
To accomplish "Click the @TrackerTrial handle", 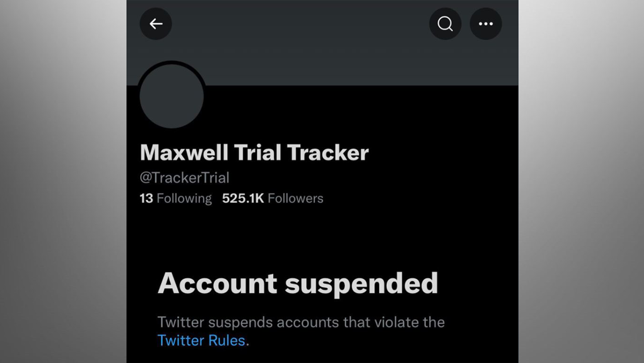I will (x=184, y=178).
